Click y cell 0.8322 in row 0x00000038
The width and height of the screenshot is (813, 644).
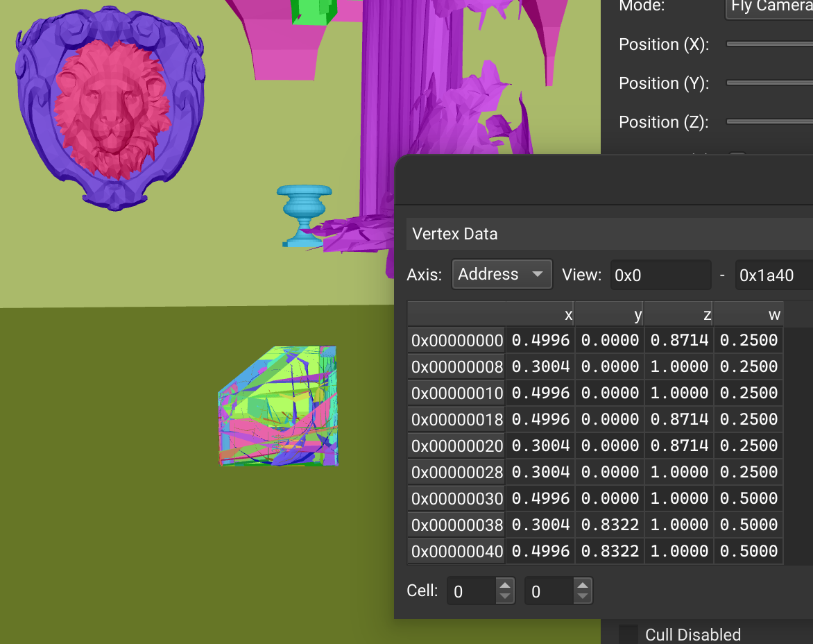click(x=610, y=525)
